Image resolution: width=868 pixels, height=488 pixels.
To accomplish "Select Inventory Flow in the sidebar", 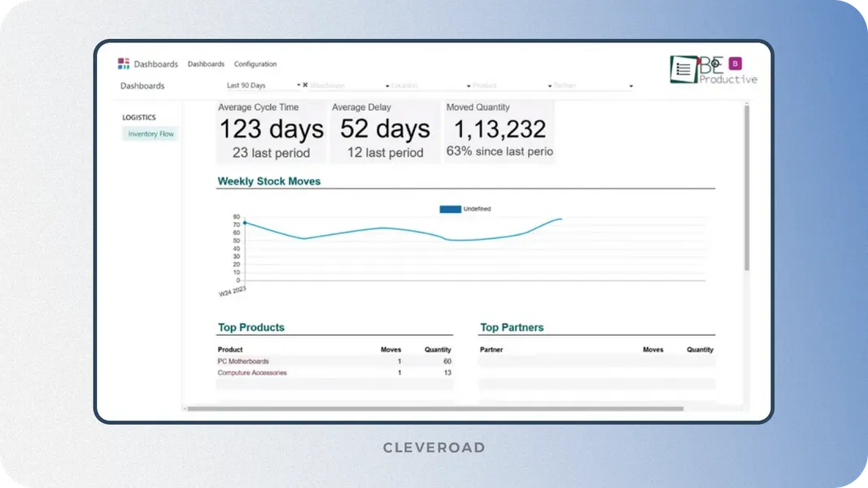I will point(150,134).
